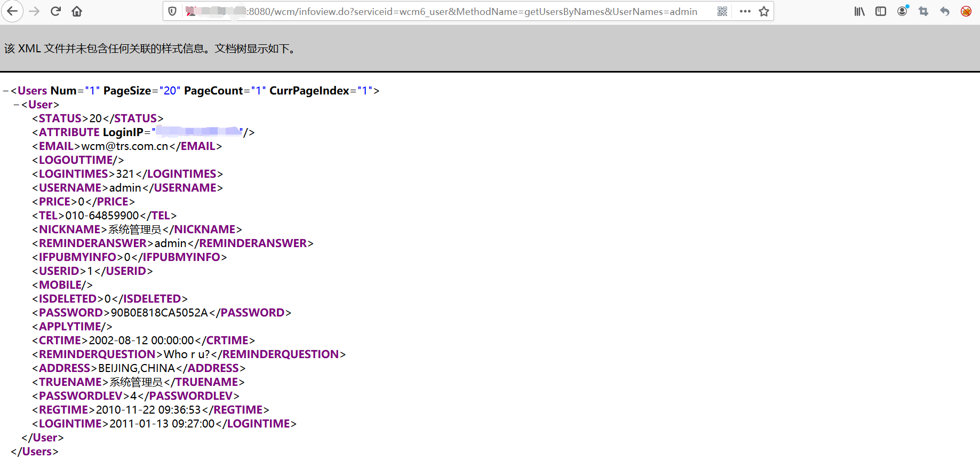Open the Library toolbar icon

(x=859, y=11)
